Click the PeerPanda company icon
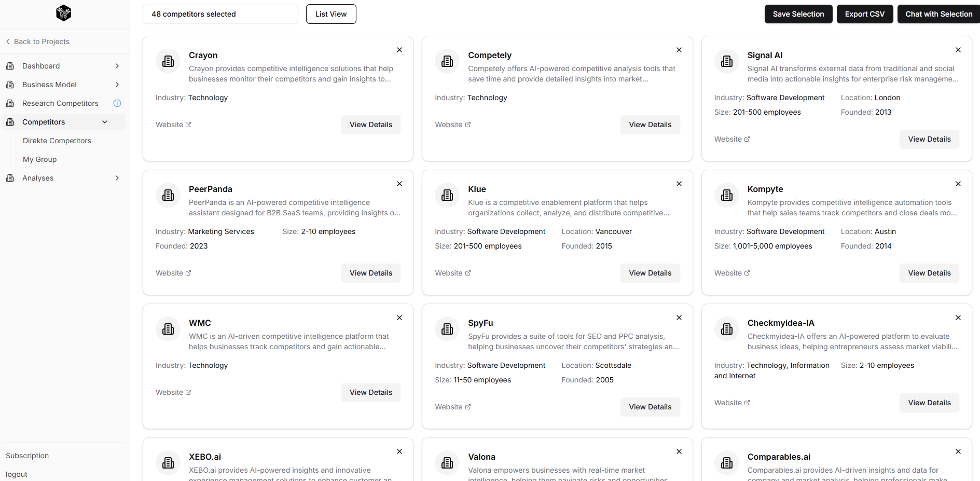The height and width of the screenshot is (481, 980). [x=168, y=195]
